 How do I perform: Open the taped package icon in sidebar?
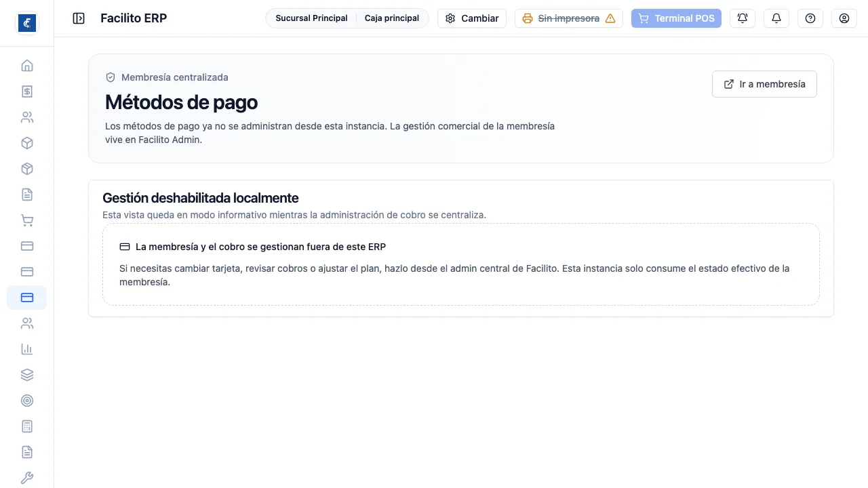point(27,169)
